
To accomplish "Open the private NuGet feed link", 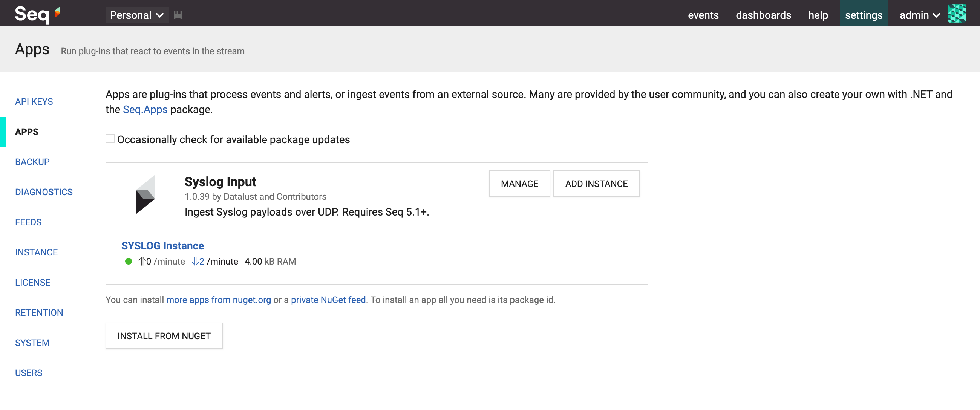I will click(328, 300).
